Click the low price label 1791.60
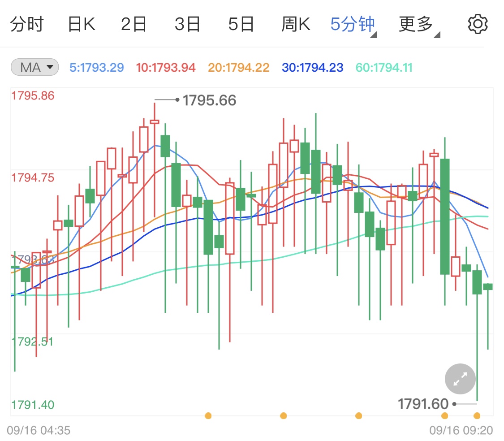Viewport: 504px width, 441px height. click(x=423, y=404)
